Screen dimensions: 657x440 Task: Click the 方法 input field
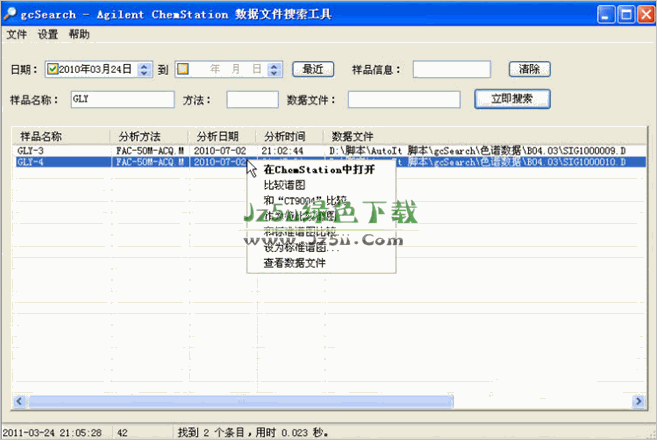point(253,100)
